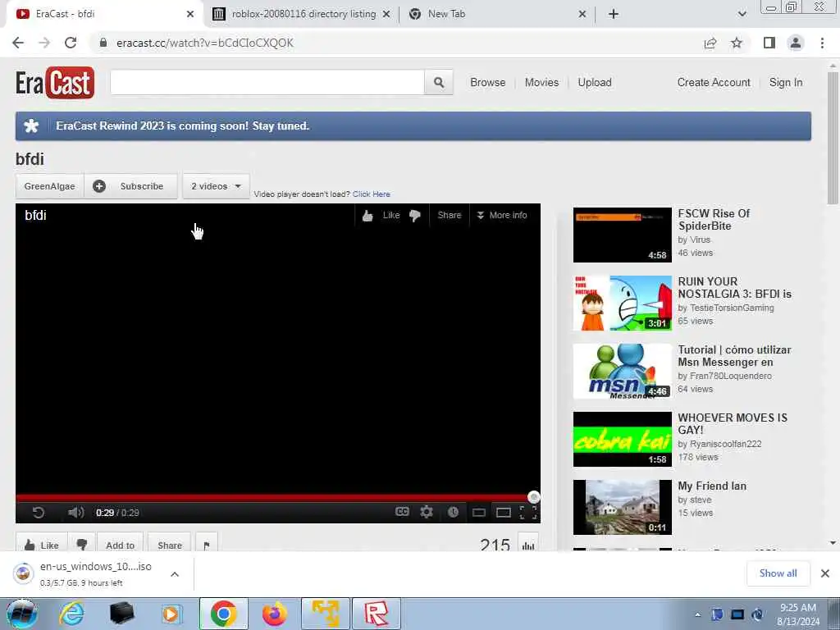This screenshot has width=840, height=630.
Task: Open FSCW Rise Of SpiderBite thumbnail
Action: coord(622,235)
